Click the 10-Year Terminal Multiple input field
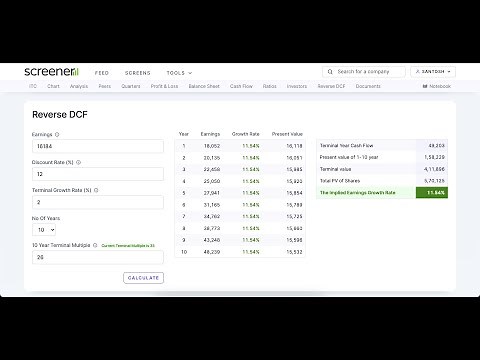Viewport: 480px width, 360px height. [98, 257]
